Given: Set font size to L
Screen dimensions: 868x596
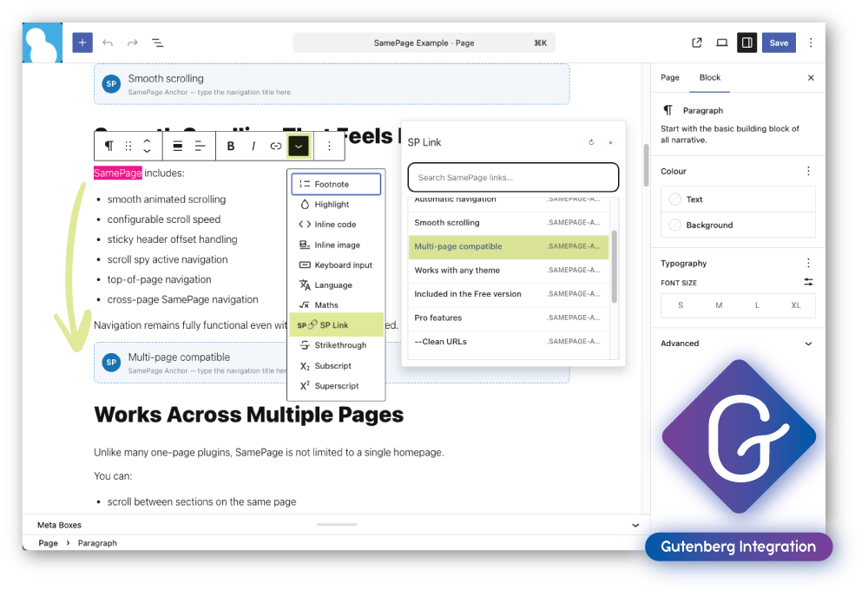Looking at the screenshot, I should (x=757, y=305).
